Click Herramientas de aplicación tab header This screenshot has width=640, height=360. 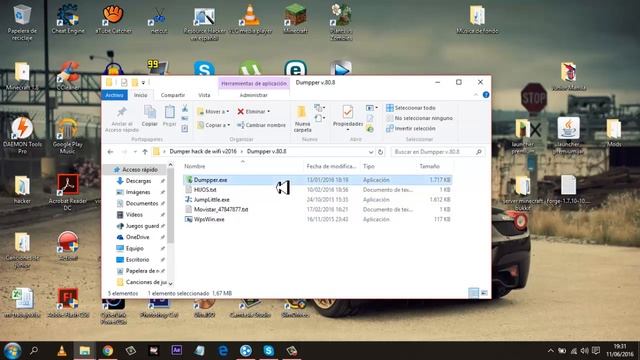click(x=253, y=83)
